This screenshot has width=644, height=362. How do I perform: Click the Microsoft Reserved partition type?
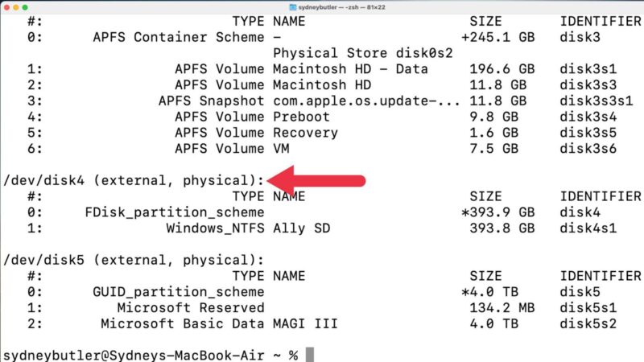point(191,307)
